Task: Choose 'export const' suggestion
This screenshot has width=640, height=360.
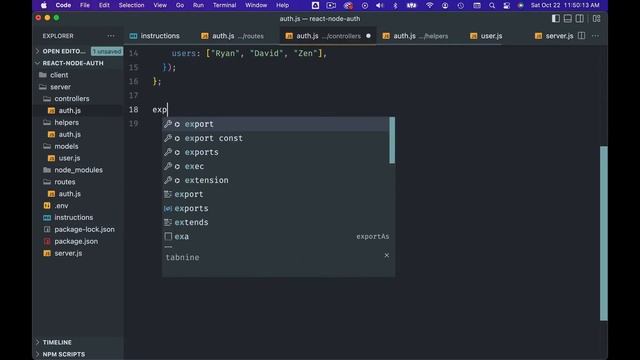Action: (x=276, y=138)
